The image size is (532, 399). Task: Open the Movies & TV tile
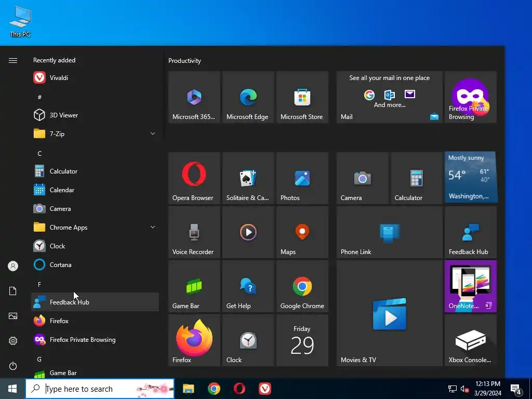point(390,313)
